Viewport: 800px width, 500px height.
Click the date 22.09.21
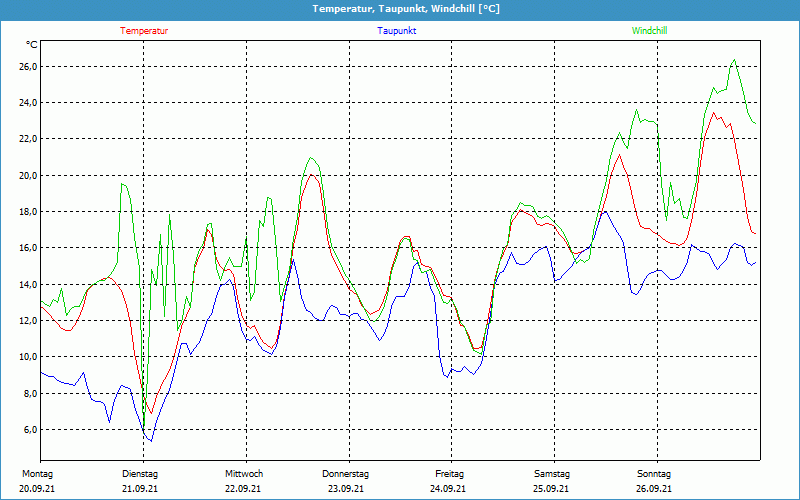tap(243, 489)
